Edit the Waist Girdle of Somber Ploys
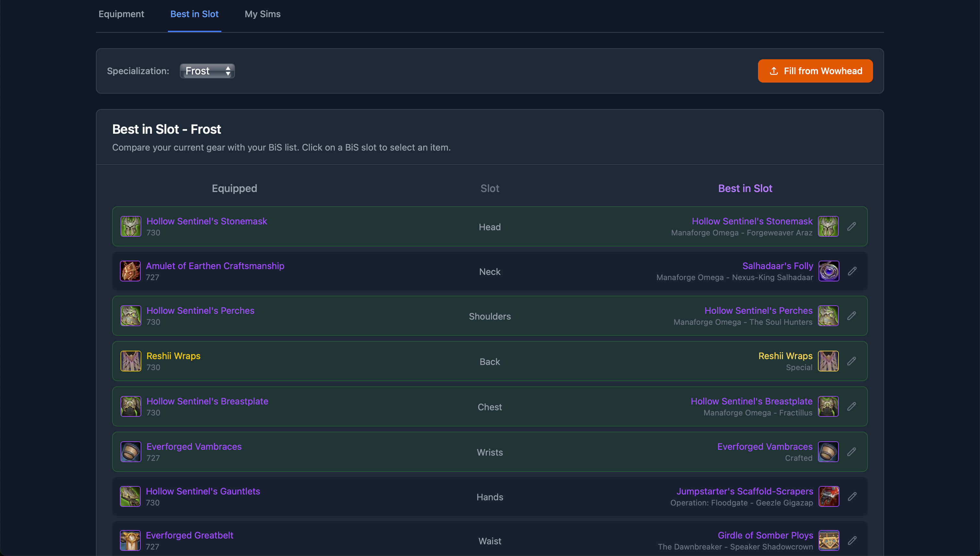The width and height of the screenshot is (980, 556). 852,540
